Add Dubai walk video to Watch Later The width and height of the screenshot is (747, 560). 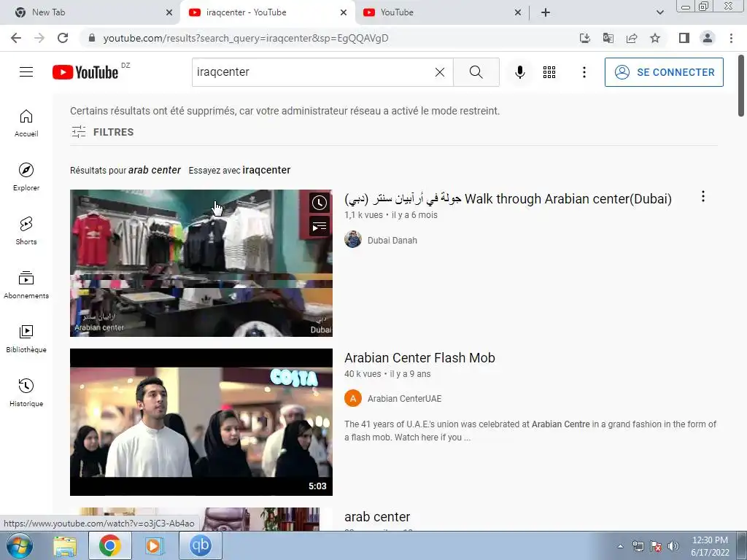pos(320,203)
